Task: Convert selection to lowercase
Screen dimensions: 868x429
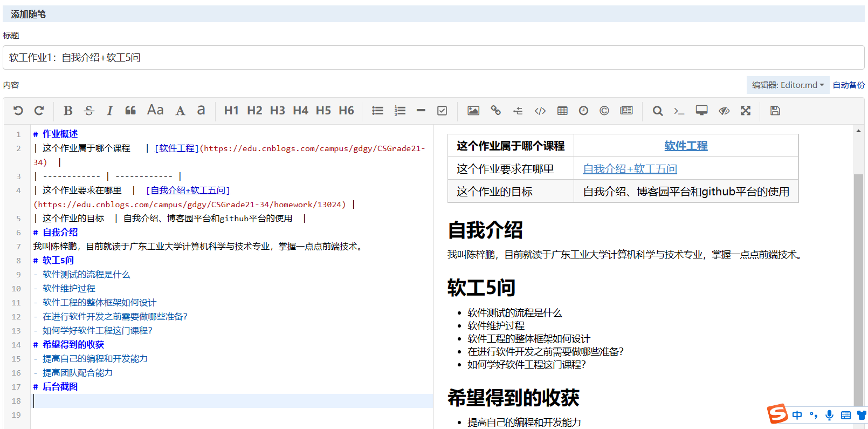Action: point(201,110)
